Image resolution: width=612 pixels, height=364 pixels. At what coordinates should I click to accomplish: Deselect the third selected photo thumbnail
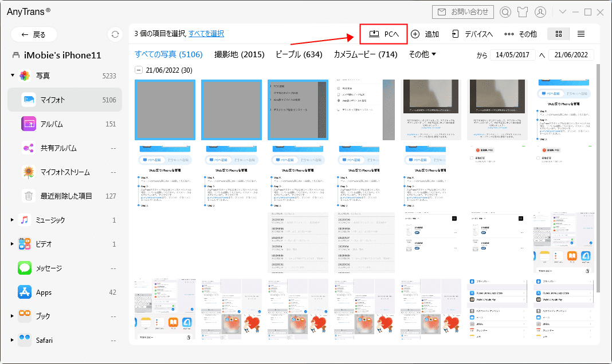298,110
